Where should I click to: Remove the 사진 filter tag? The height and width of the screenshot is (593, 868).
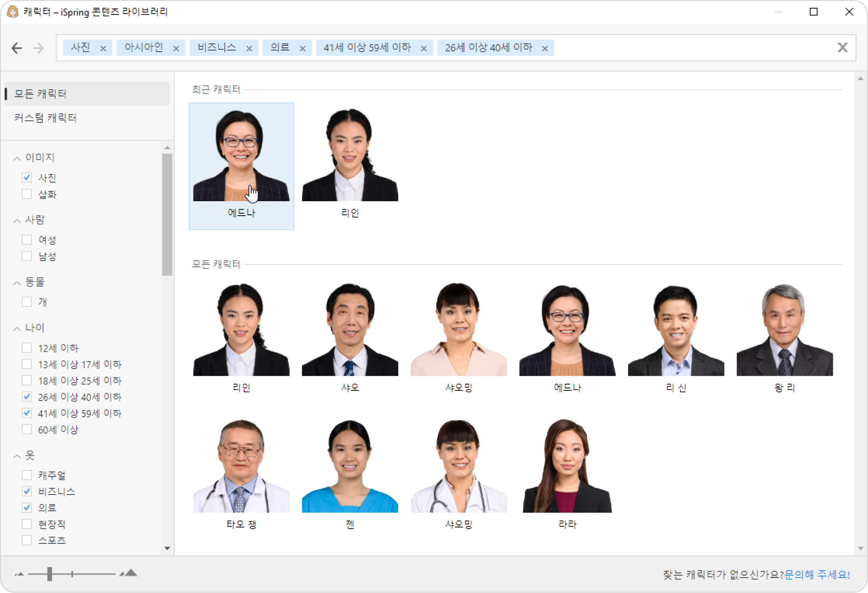point(103,48)
